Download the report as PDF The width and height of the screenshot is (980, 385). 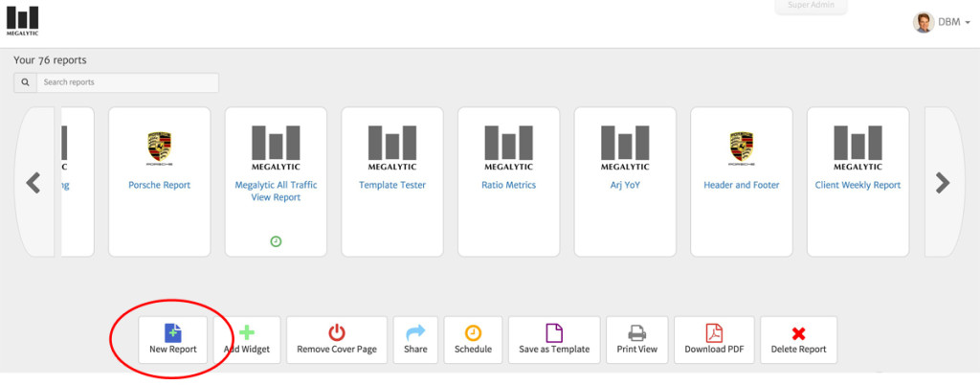[x=714, y=340]
